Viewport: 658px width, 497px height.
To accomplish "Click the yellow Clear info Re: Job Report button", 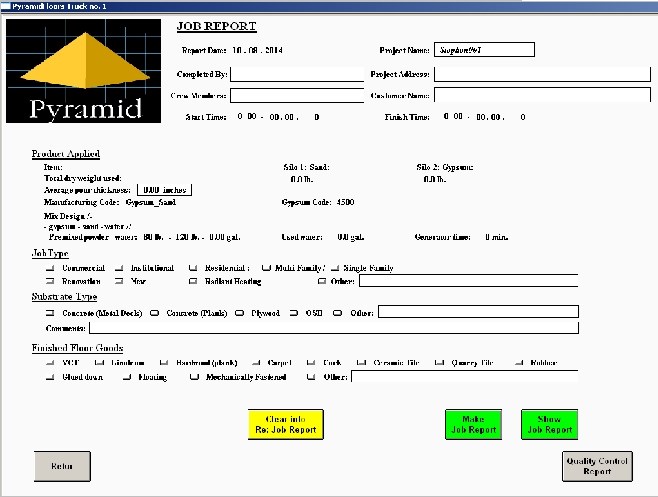I will [286, 424].
